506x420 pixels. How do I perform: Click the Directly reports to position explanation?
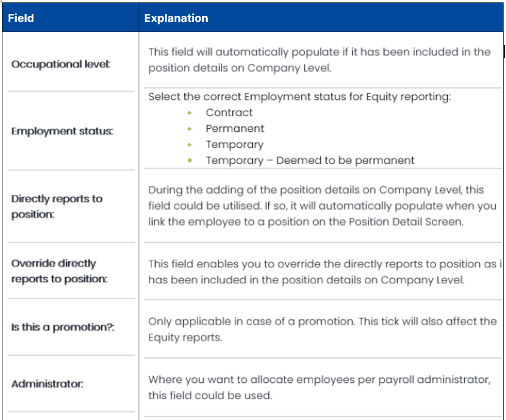[322, 206]
